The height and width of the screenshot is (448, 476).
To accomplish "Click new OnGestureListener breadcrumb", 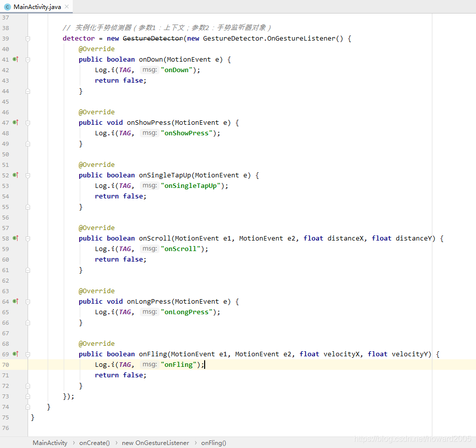I will pyautogui.click(x=155, y=443).
